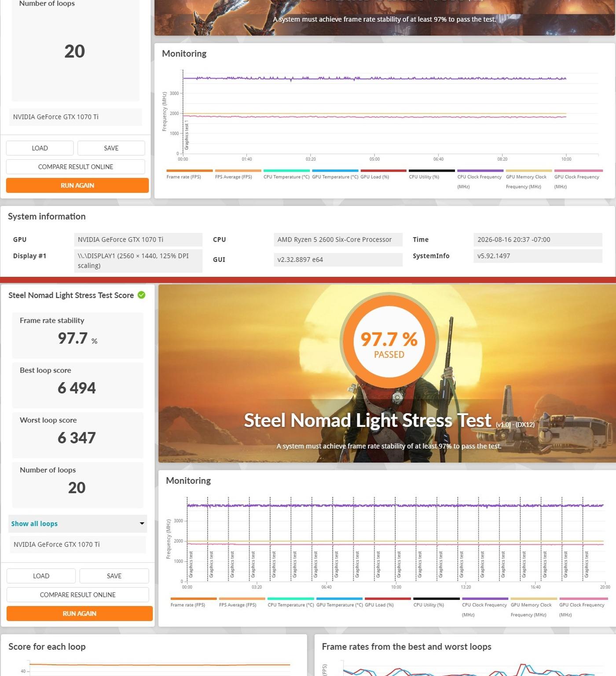The image size is (616, 676).
Task: Click orange Frame rate swatch in the 10:00 chart legend
Action: pyautogui.click(x=190, y=171)
